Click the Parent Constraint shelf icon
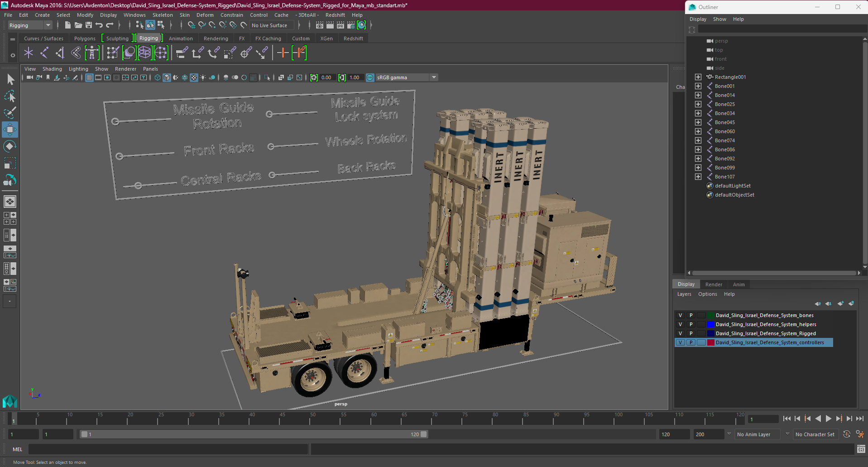868x467 pixels. (x=182, y=53)
